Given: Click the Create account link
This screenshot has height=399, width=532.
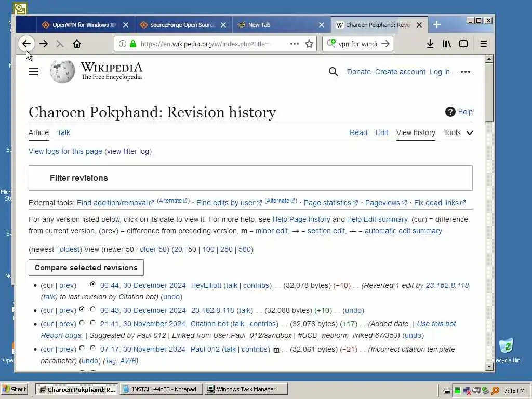Looking at the screenshot, I should [x=400, y=72].
